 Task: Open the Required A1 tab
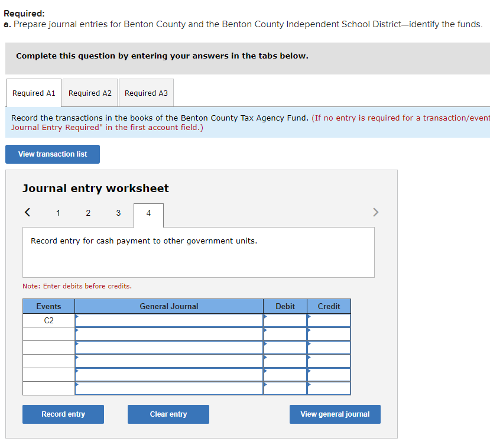(34, 93)
